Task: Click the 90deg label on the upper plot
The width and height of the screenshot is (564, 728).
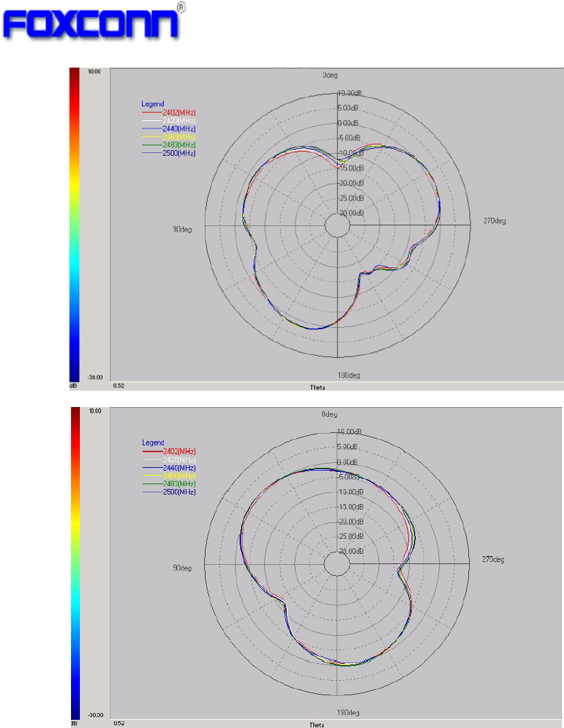Action: 182,229
